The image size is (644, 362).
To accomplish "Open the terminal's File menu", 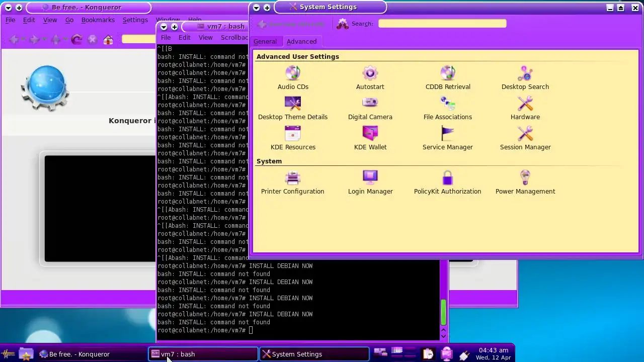I will pyautogui.click(x=166, y=38).
